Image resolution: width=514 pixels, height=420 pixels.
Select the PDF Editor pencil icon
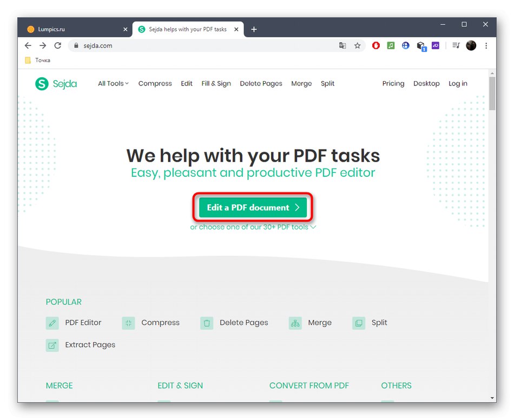(x=52, y=323)
